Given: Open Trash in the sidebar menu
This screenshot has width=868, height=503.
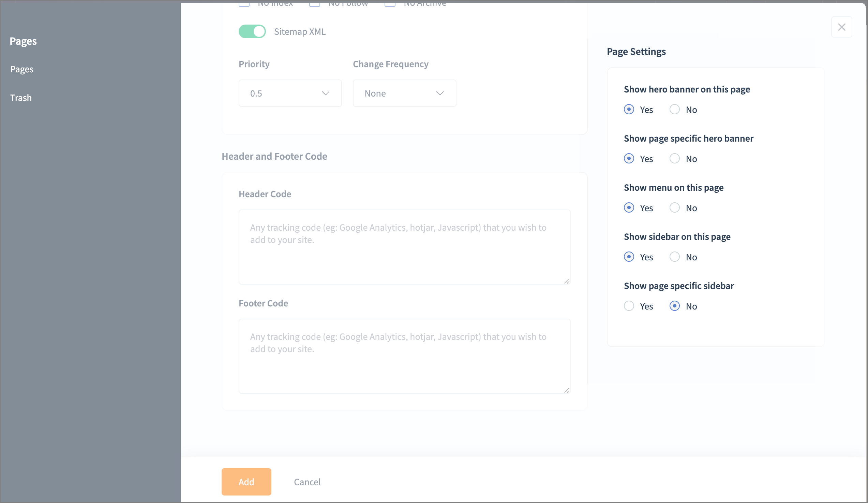Looking at the screenshot, I should click(x=21, y=98).
